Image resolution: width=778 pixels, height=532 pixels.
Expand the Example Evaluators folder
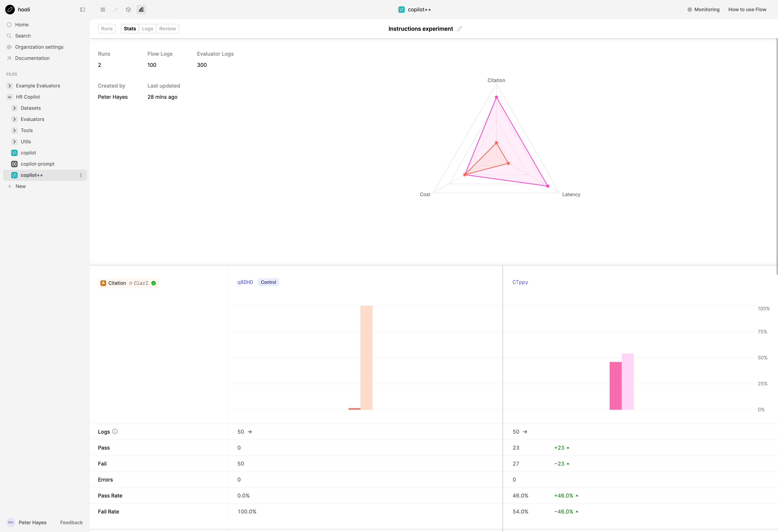click(x=10, y=86)
